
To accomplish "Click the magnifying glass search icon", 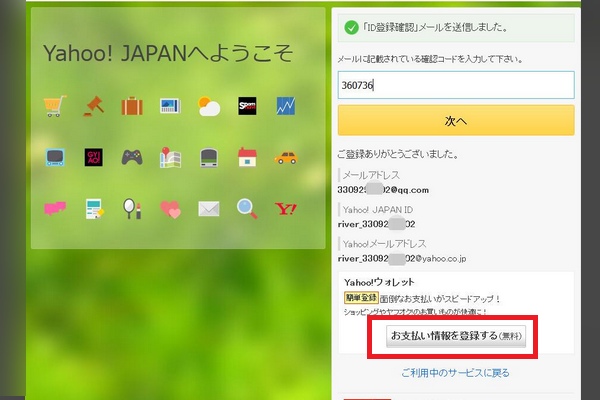I will click(247, 209).
